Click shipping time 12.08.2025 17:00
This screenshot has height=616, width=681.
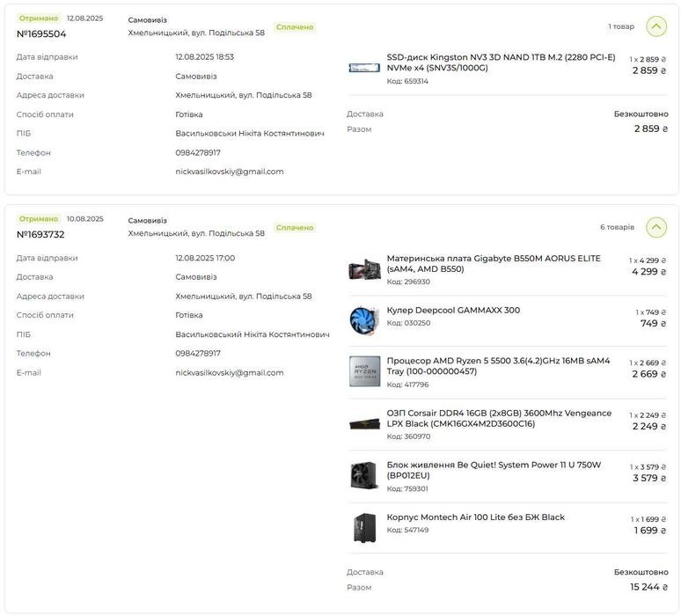(205, 258)
